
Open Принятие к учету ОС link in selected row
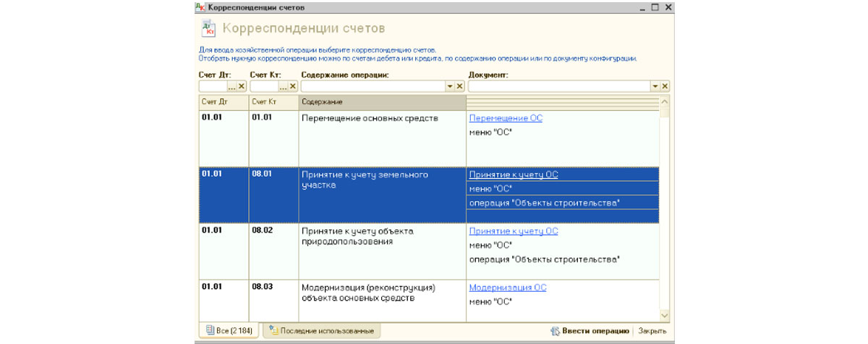[514, 175]
